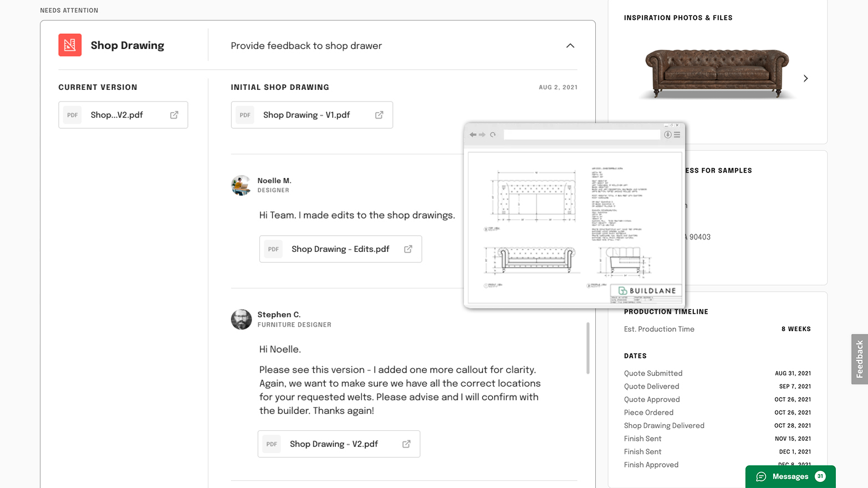Image resolution: width=868 pixels, height=488 pixels.
Task: Show next inspiration photo with right chevron
Action: click(805, 79)
